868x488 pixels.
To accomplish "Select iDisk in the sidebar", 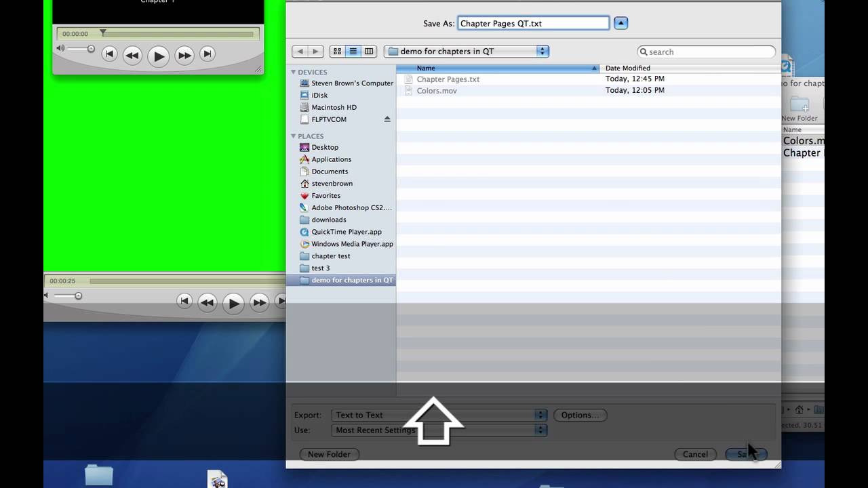I will [x=314, y=96].
